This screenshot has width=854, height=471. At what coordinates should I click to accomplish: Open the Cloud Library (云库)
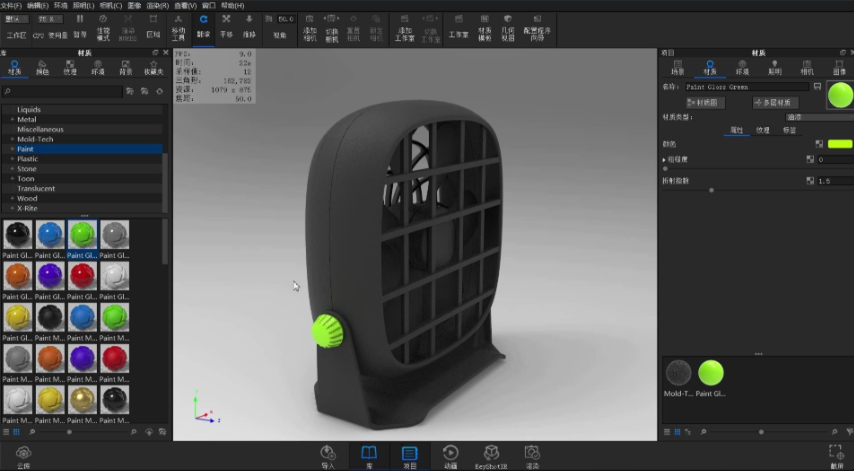click(23, 457)
